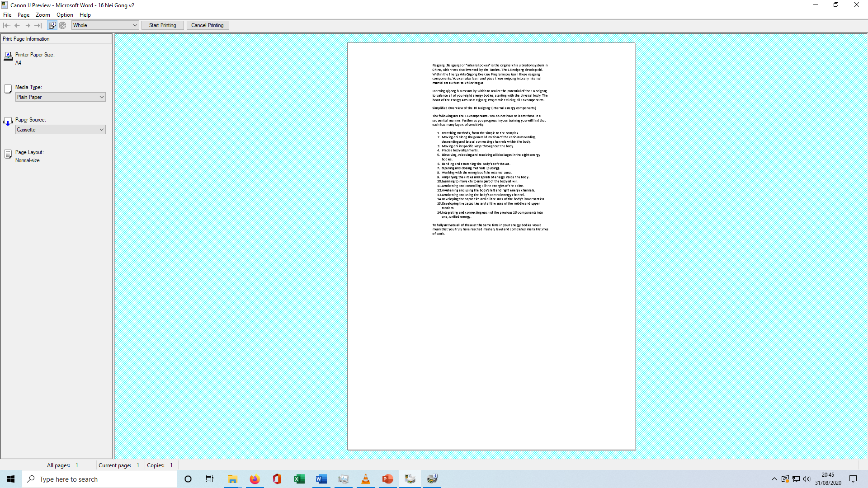This screenshot has width=868, height=488.
Task: Click the next page arrow
Action: click(28, 25)
